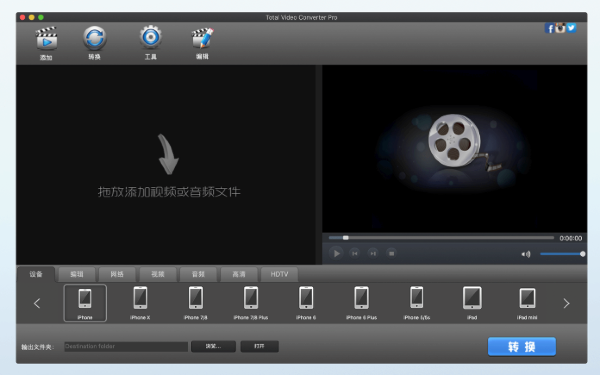This screenshot has height=375, width=600.
Task: Open the Twitter icon in toolbar
Action: (571, 28)
